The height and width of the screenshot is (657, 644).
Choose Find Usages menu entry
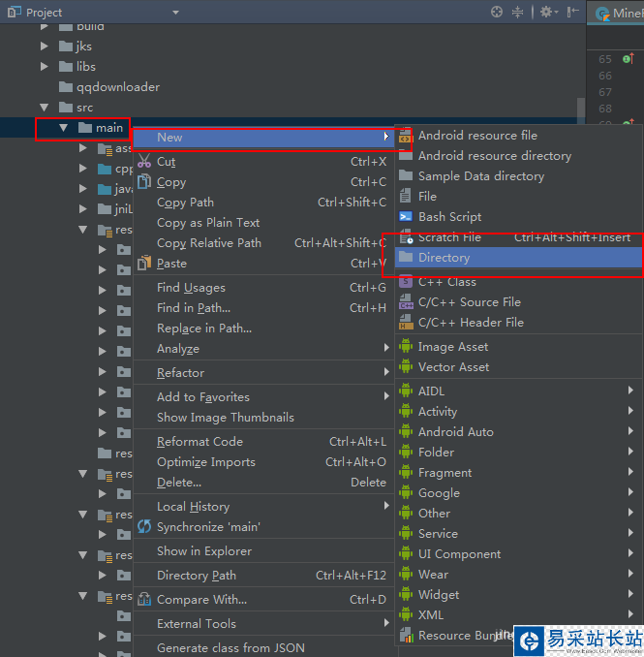click(x=263, y=288)
